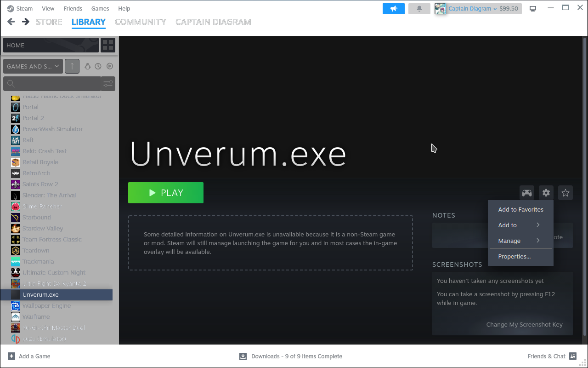Toggle the favorite star for Unverum.exe
This screenshot has height=368, width=588.
[x=565, y=193]
